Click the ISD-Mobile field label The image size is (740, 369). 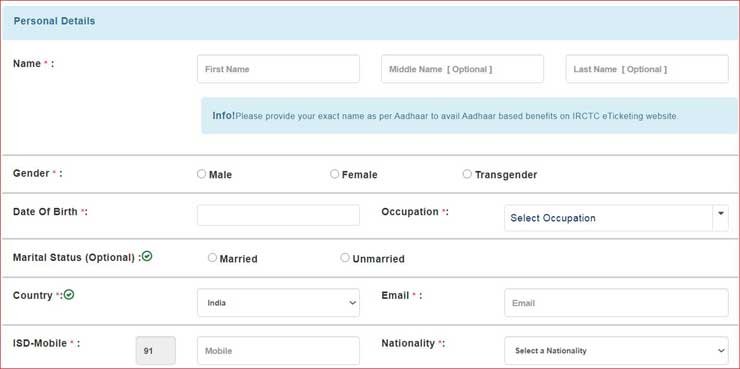46,344
